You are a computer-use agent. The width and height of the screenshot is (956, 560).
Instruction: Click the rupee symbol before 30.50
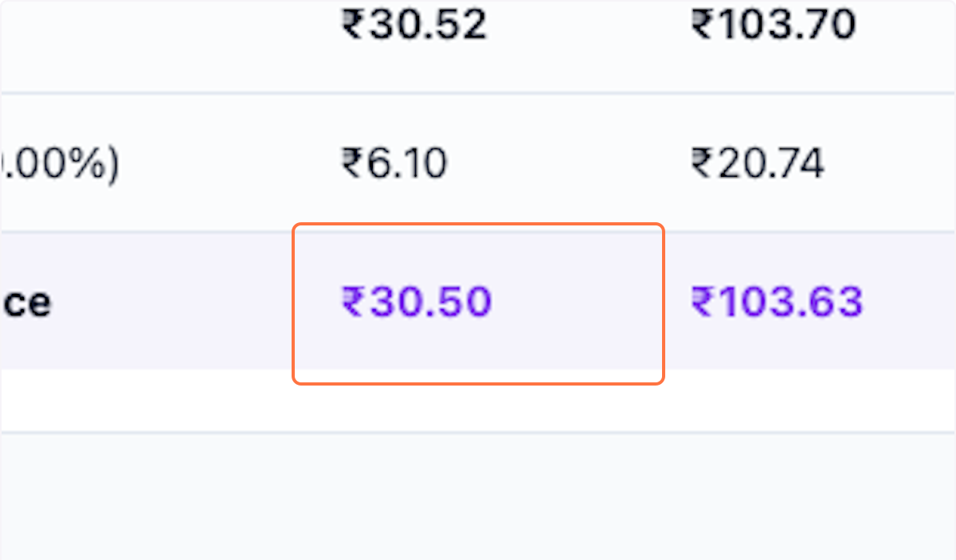click(352, 303)
